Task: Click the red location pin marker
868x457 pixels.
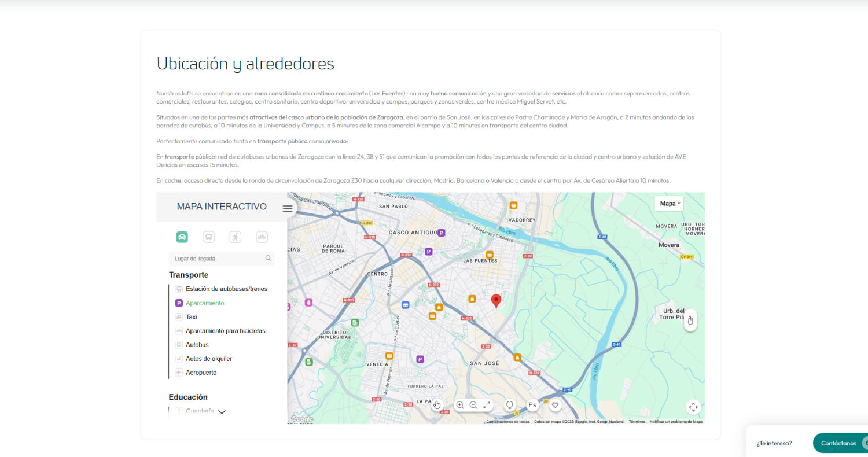Action: pyautogui.click(x=496, y=300)
